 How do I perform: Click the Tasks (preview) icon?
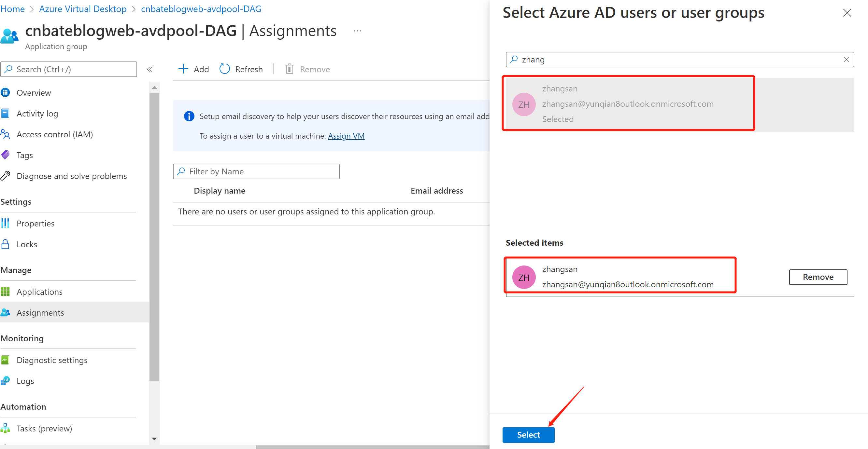tap(5, 429)
